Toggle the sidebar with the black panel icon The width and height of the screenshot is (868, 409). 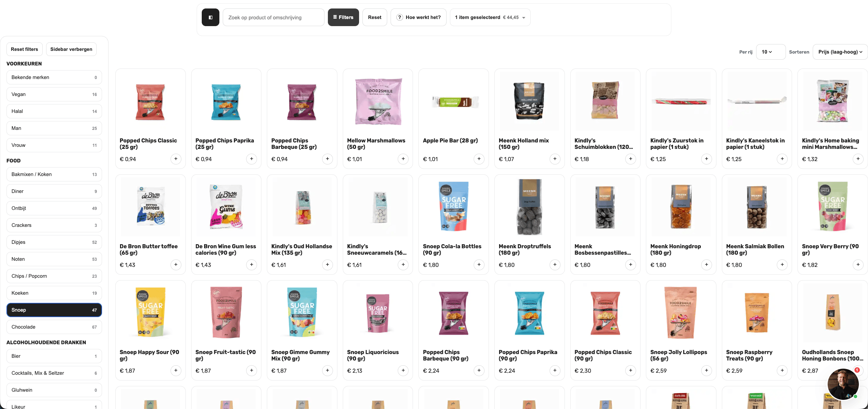[x=210, y=17]
